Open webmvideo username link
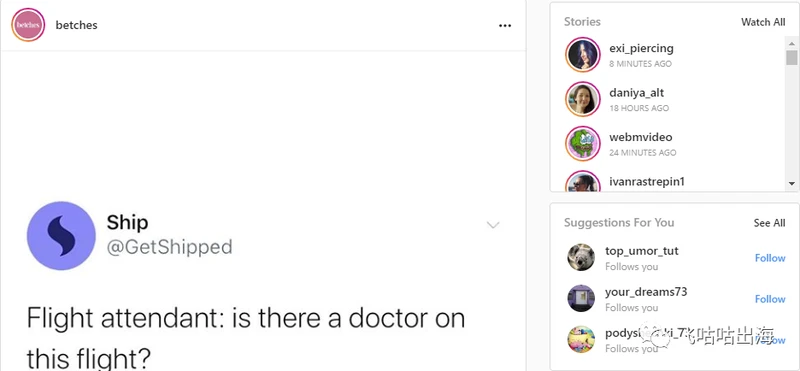Viewport: 800px width, 371px height. tap(641, 137)
